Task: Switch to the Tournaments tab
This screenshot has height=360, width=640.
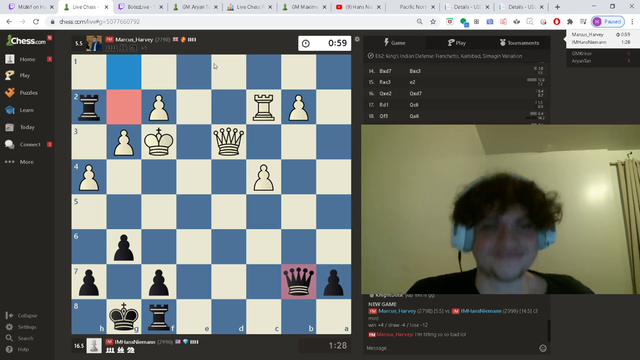Action: pyautogui.click(x=519, y=42)
